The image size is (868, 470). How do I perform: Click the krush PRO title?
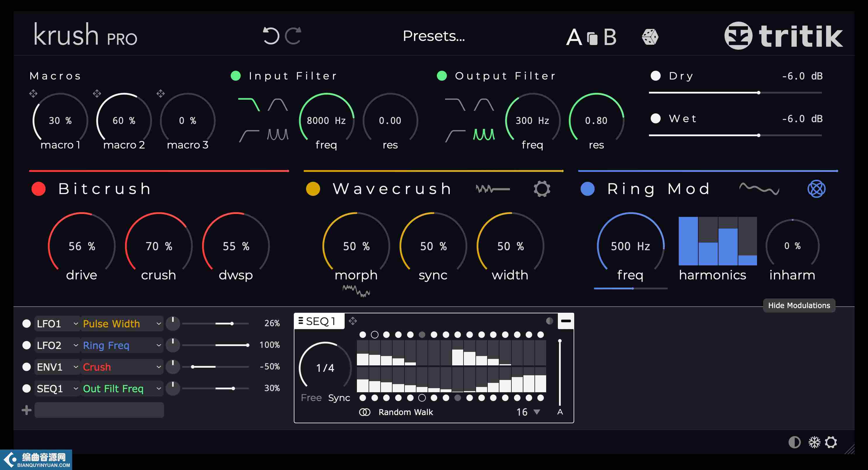pos(85,35)
